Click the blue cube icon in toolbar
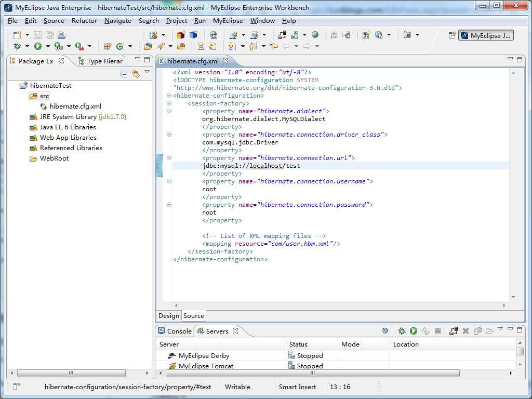Viewport: 532px width, 399px height. (193, 35)
